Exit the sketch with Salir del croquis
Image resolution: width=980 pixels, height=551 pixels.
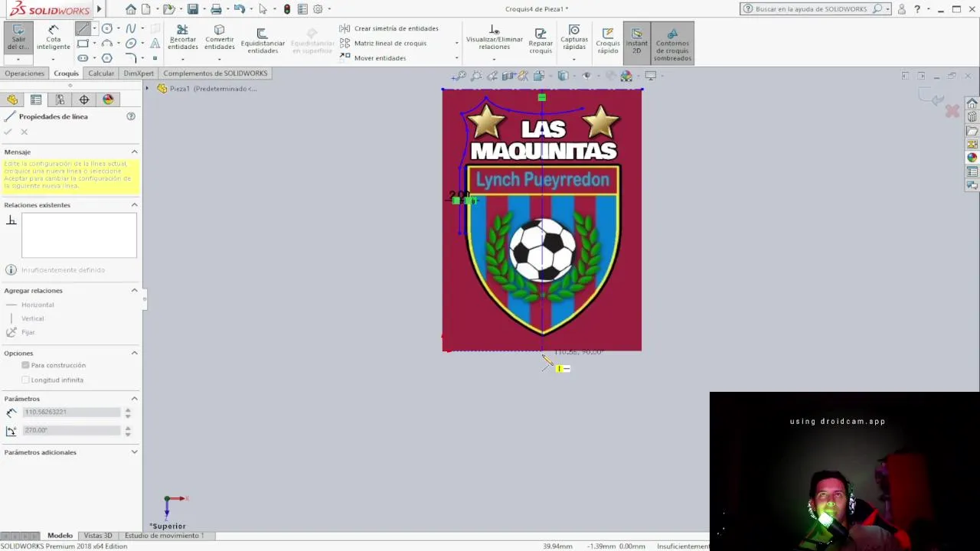(18, 37)
